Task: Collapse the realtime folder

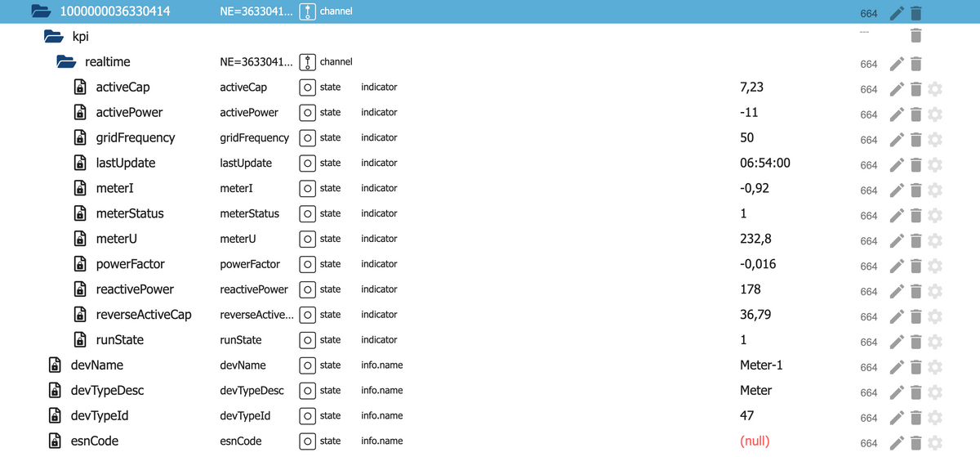Action: (66, 62)
